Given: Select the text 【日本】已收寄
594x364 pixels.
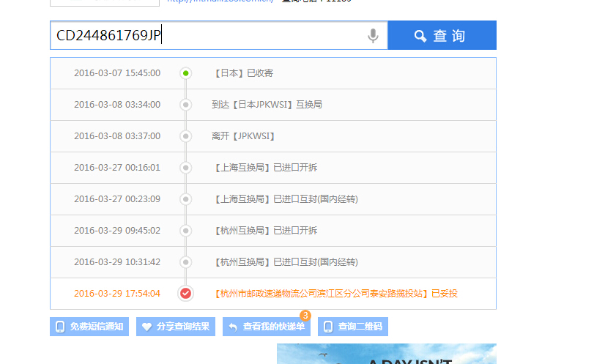Looking at the screenshot, I should [243, 73].
